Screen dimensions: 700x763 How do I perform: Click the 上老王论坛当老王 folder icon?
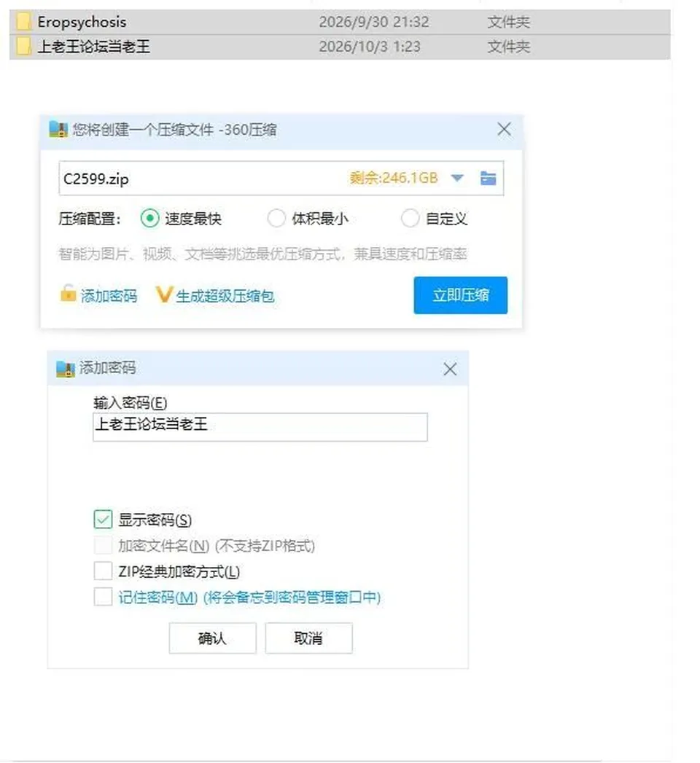[x=23, y=47]
